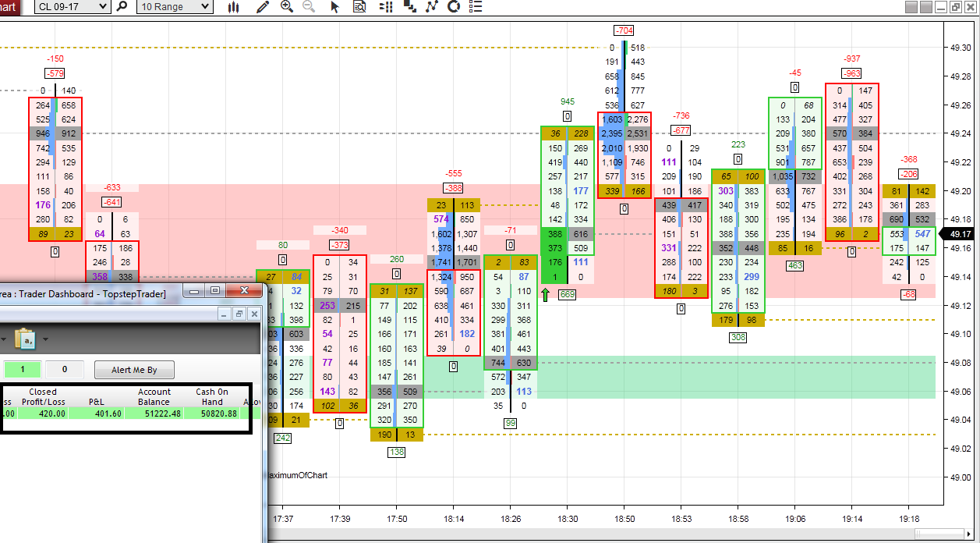Viewport: 980px width, 543px height.
Task: Click the zoom in magnifier icon
Action: click(x=286, y=6)
